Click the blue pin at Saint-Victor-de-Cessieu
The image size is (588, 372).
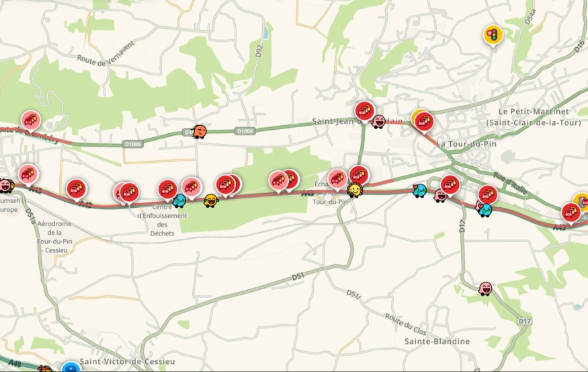click(x=71, y=367)
